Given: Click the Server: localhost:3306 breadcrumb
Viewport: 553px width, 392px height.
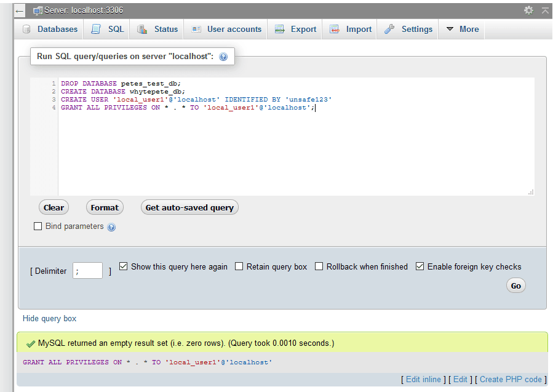Looking at the screenshot, I should (84, 10).
